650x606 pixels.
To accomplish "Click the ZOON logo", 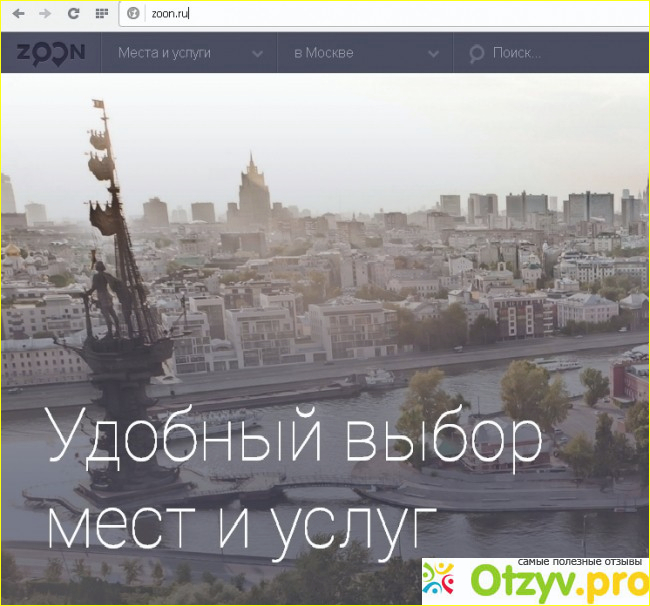I will (50, 53).
